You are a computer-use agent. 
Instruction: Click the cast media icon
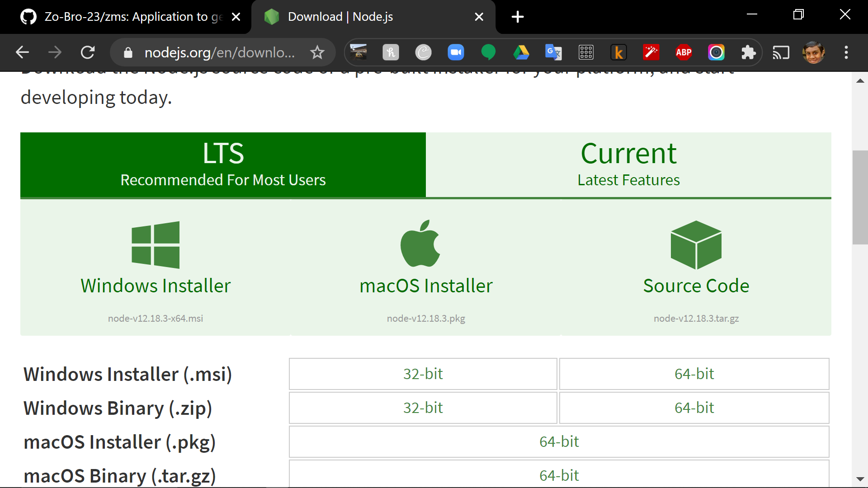coord(781,52)
